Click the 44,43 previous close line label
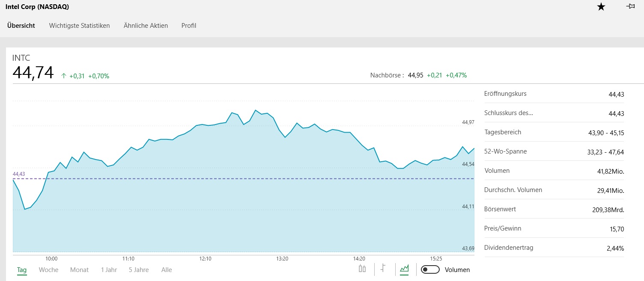This screenshot has height=281, width=644. coord(19,174)
